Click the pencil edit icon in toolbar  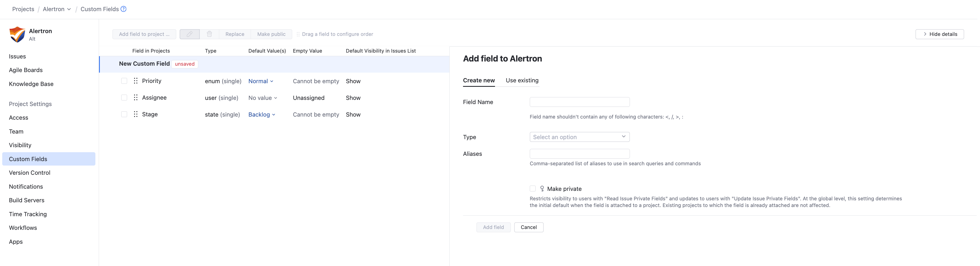point(189,34)
